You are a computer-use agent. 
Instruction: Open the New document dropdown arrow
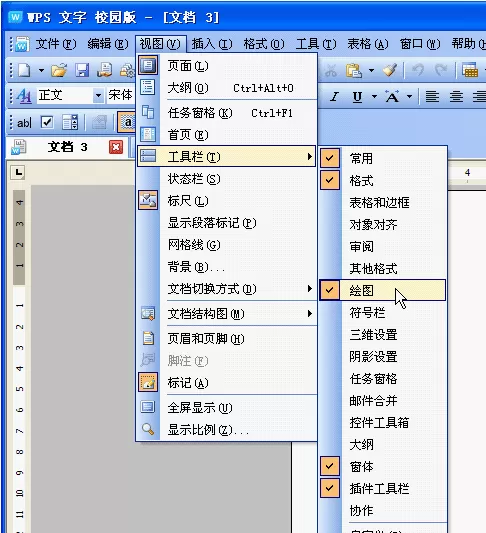pyautogui.click(x=41, y=70)
